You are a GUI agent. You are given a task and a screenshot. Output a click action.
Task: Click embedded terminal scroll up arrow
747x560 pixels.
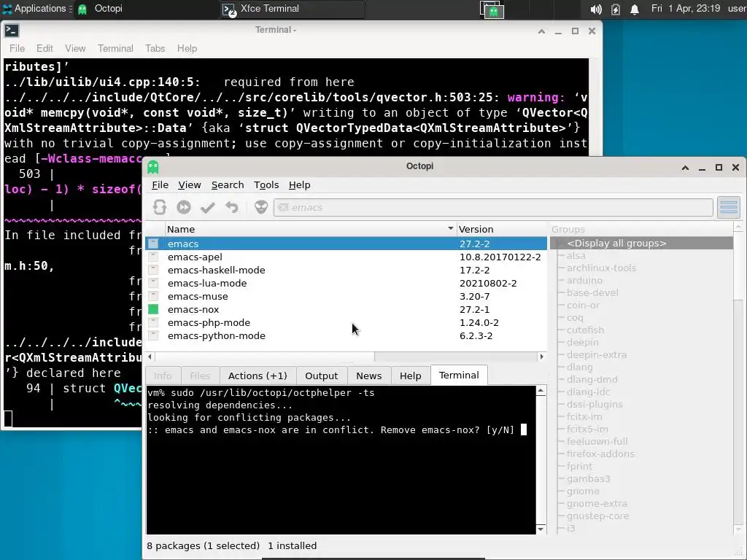[541, 391]
